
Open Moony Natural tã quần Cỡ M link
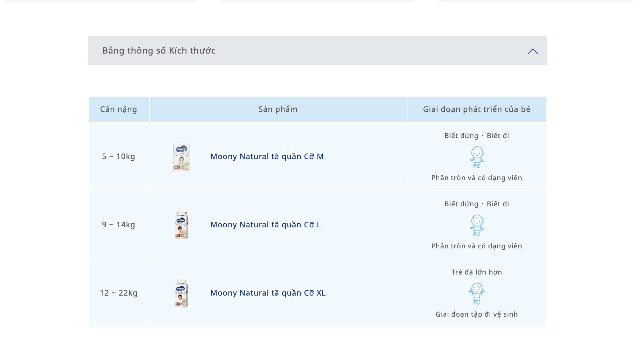[267, 157]
